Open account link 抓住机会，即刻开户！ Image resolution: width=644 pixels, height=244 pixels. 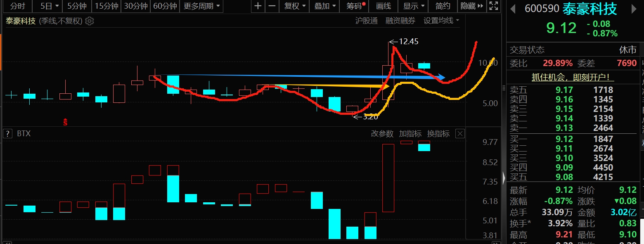[x=573, y=77]
